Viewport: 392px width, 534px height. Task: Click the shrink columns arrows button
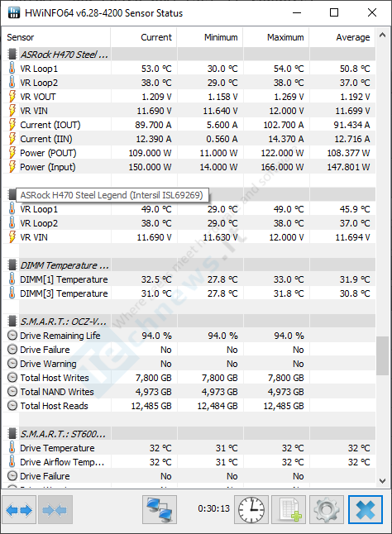click(x=55, y=510)
